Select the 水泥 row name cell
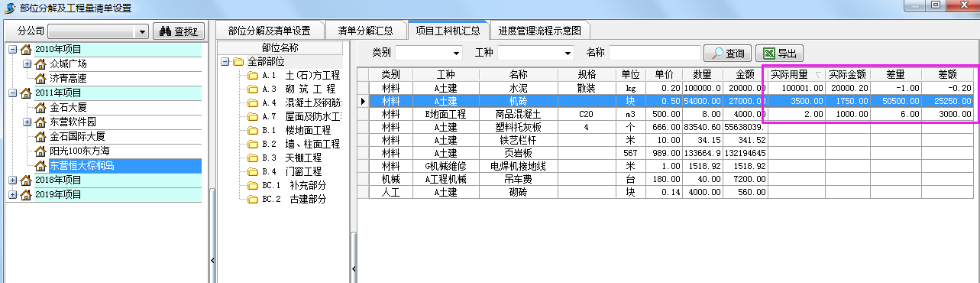 [518, 88]
